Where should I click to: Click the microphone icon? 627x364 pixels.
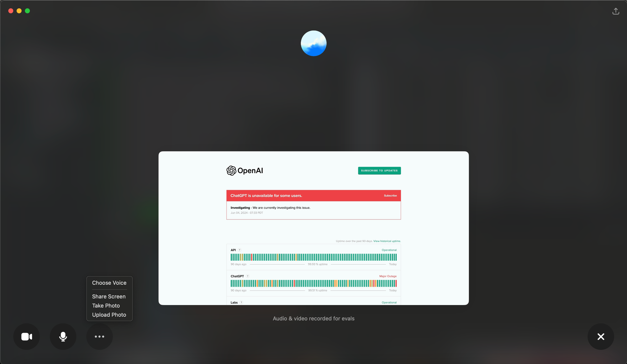click(x=63, y=336)
